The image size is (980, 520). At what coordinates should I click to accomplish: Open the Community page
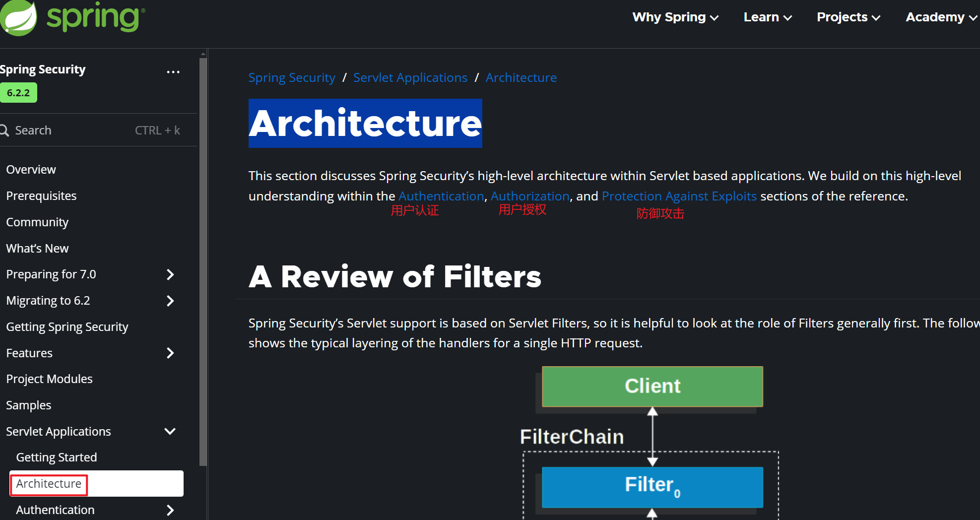37,222
